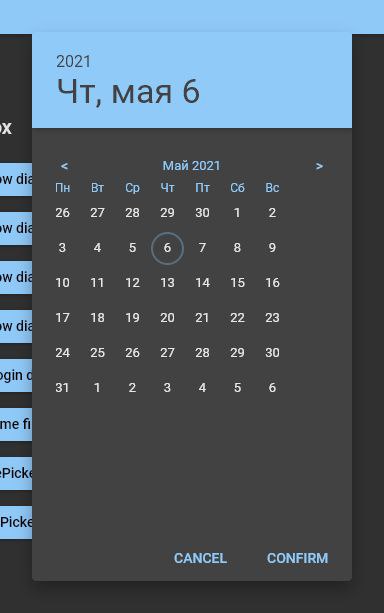Click the Сб weekday header
The width and height of the screenshot is (384, 613).
[237, 188]
